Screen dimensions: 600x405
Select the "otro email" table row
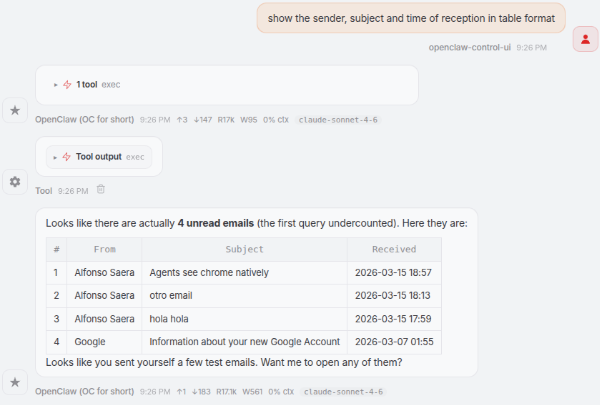point(244,296)
